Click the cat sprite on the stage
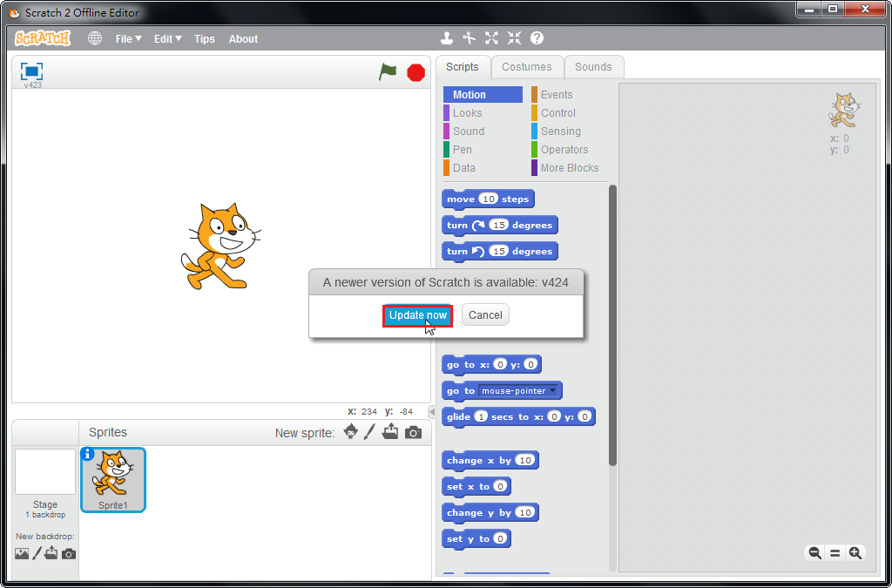892x588 pixels. [220, 246]
